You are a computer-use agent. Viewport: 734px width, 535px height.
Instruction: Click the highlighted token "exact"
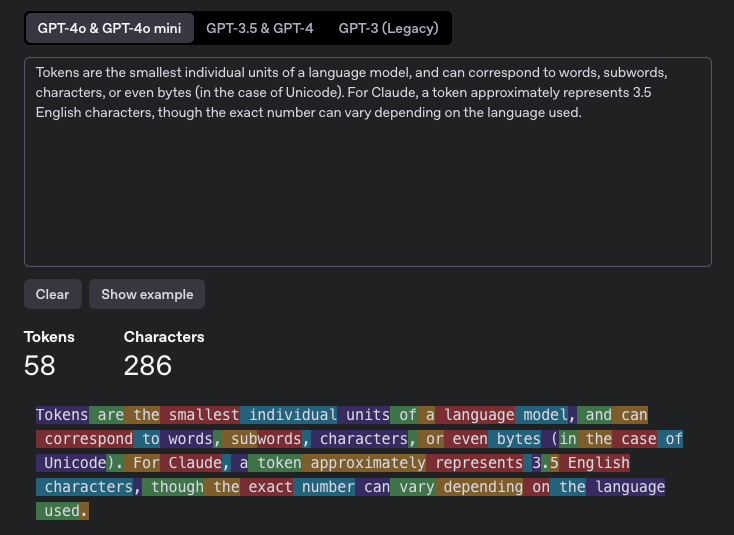[266, 486]
